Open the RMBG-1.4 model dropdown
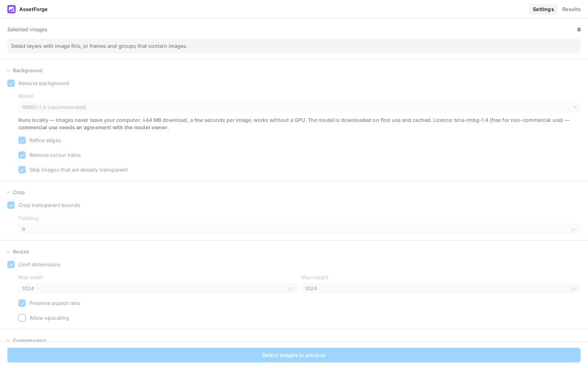The image size is (588, 368). (300, 107)
